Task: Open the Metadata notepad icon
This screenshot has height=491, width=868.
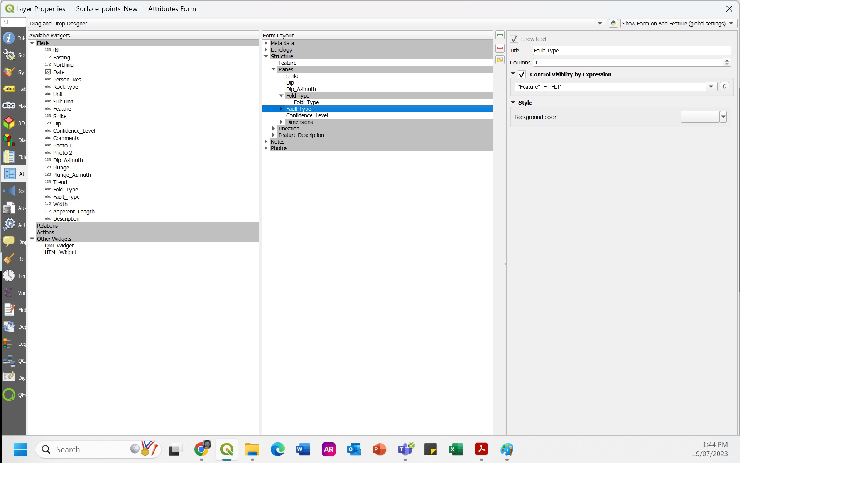Action: [9, 310]
